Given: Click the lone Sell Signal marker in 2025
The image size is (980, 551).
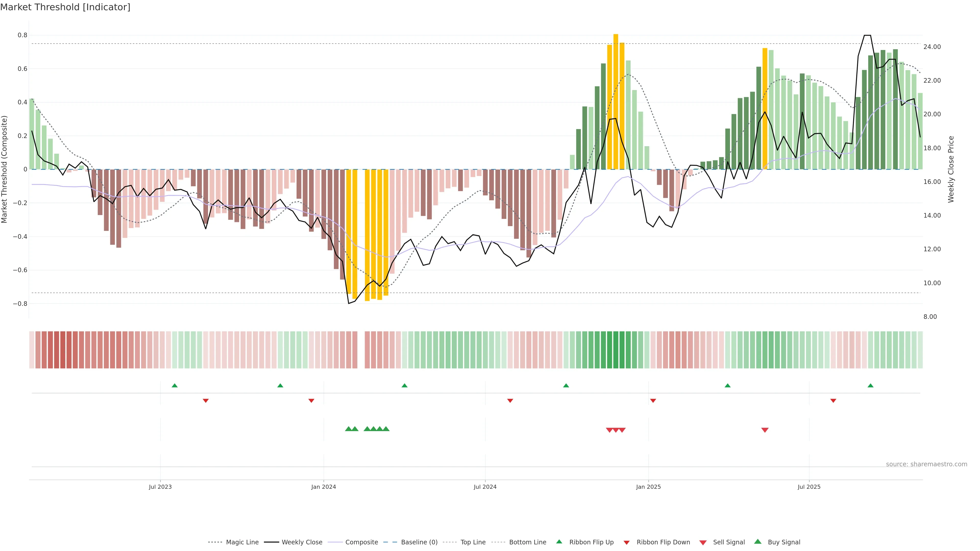Looking at the screenshot, I should 765,430.
